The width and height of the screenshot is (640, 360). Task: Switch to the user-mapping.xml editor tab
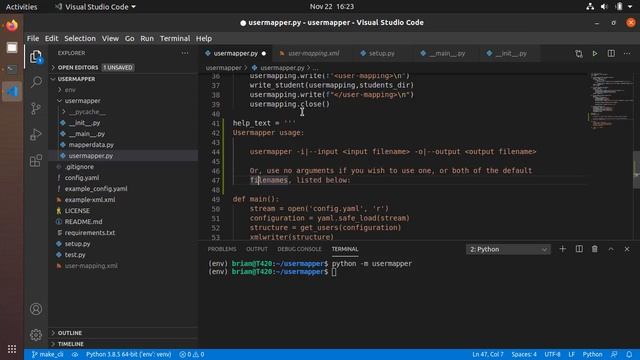(313, 53)
